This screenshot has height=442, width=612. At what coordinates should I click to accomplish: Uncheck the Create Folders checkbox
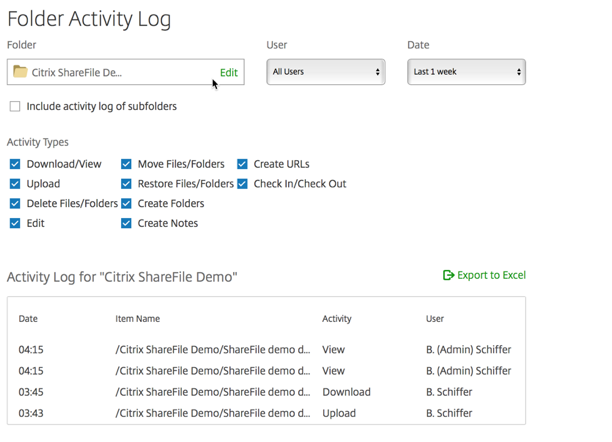126,204
